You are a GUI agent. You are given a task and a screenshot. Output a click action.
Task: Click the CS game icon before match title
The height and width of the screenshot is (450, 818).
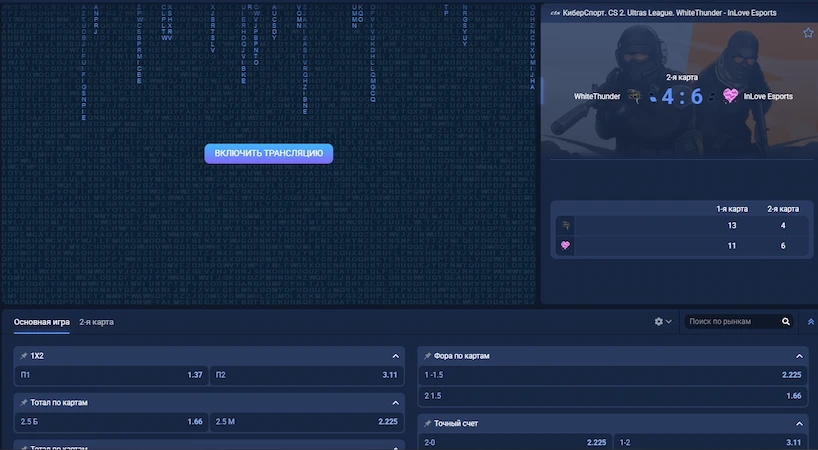coord(555,13)
